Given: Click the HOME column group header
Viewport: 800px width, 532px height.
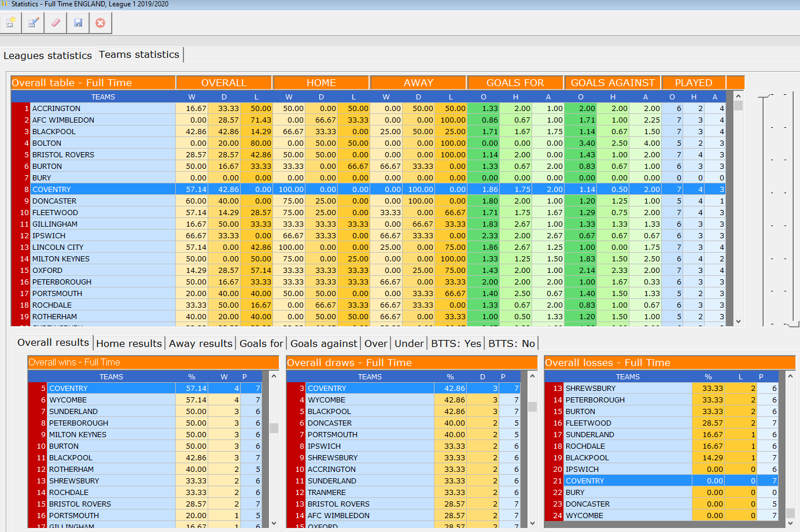Looking at the screenshot, I should coord(321,83).
